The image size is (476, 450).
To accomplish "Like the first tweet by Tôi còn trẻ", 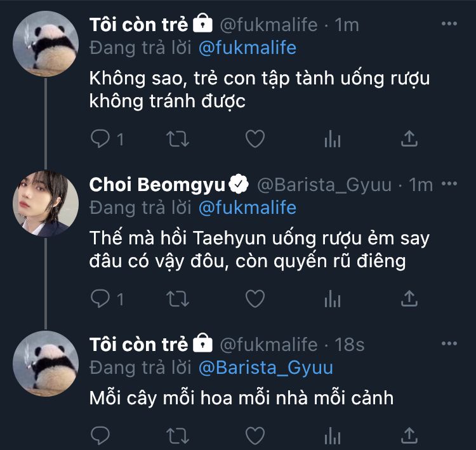I will (255, 138).
